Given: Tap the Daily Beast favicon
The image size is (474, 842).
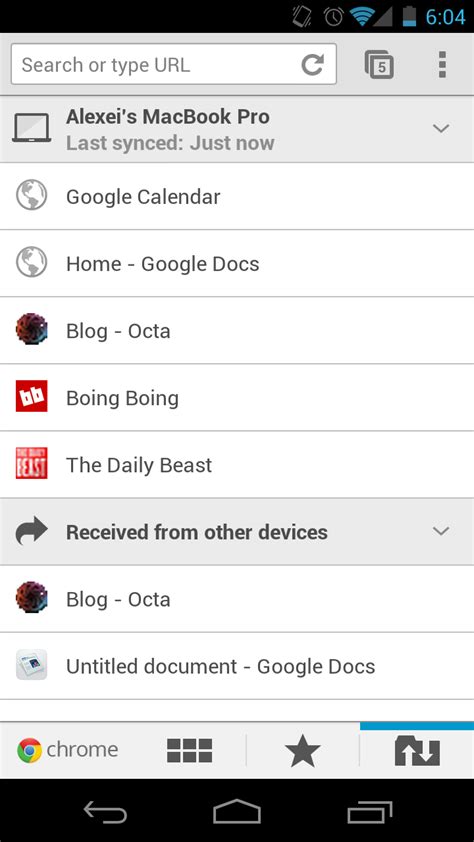Looking at the screenshot, I should click(x=32, y=463).
